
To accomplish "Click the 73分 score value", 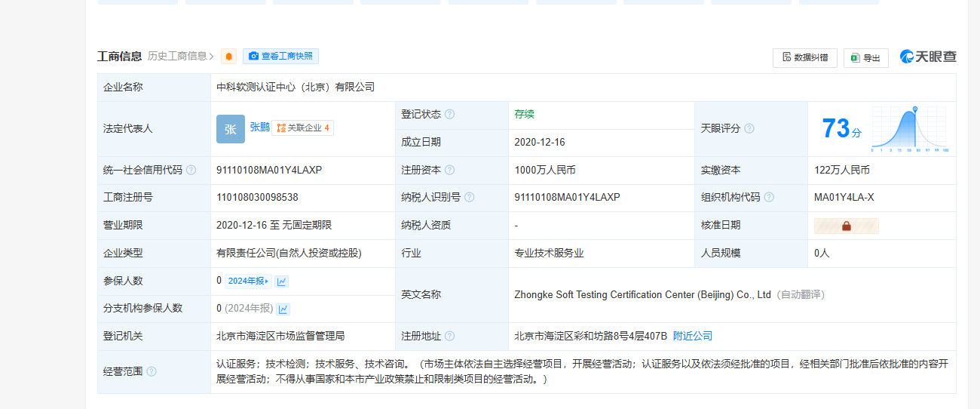I will pos(841,129).
